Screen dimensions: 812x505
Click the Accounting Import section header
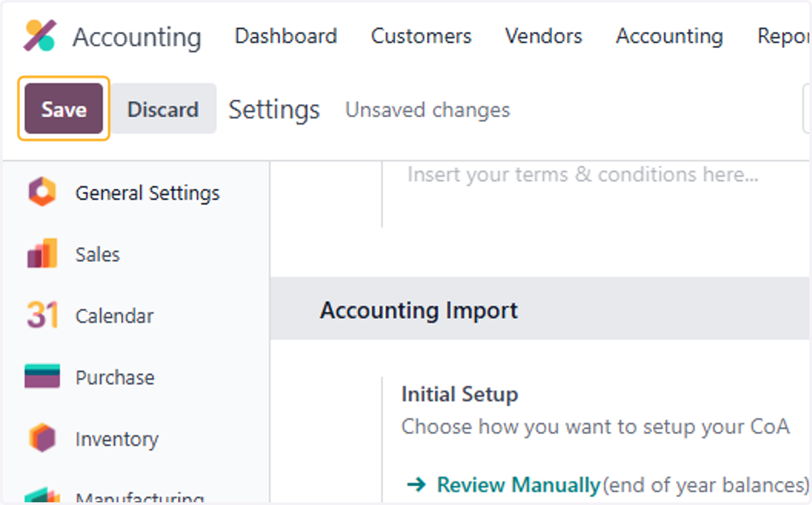(419, 310)
